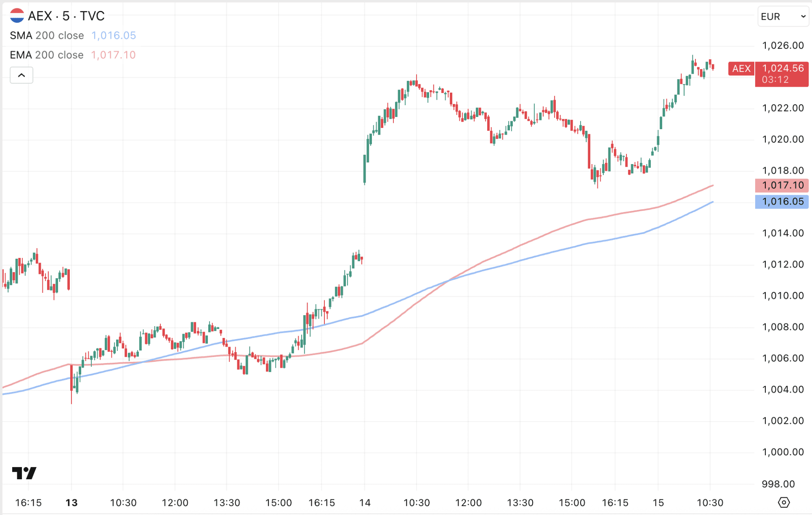
Task: Click date marker 13 on time axis
Action: coord(72,502)
